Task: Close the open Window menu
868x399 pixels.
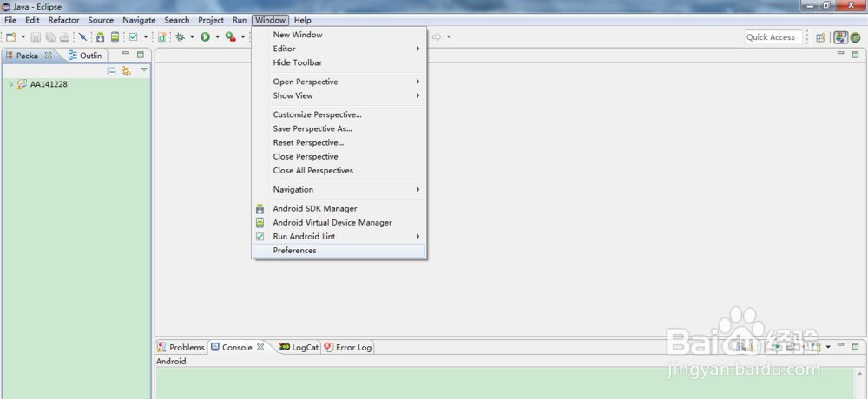Action: [x=270, y=20]
